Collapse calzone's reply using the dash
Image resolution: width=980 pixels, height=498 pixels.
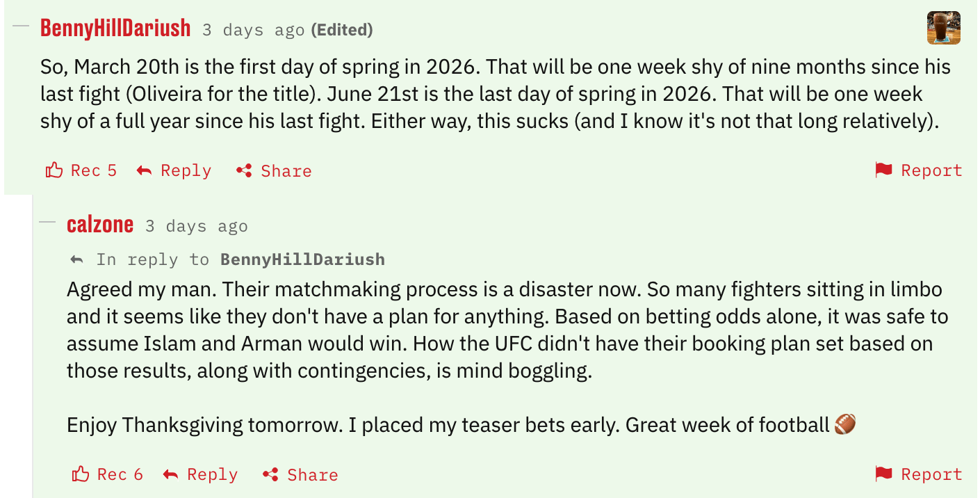[x=47, y=223]
